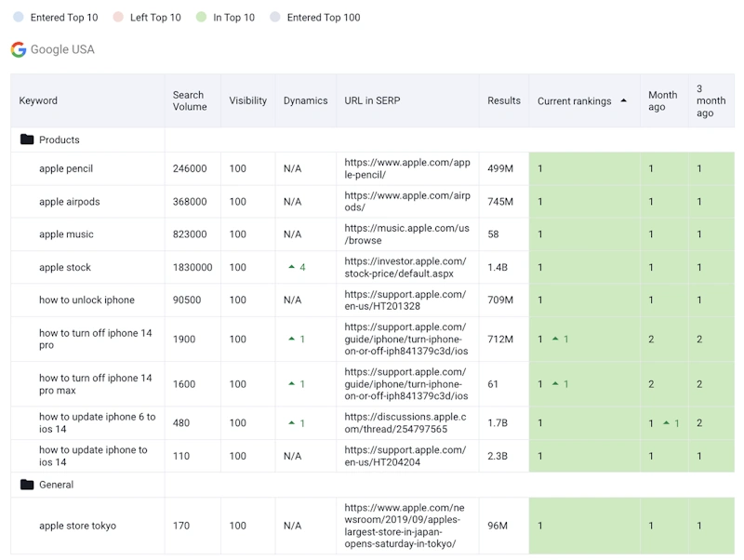The width and height of the screenshot is (744, 560).
Task: Click results value 499M
Action: click(x=500, y=168)
